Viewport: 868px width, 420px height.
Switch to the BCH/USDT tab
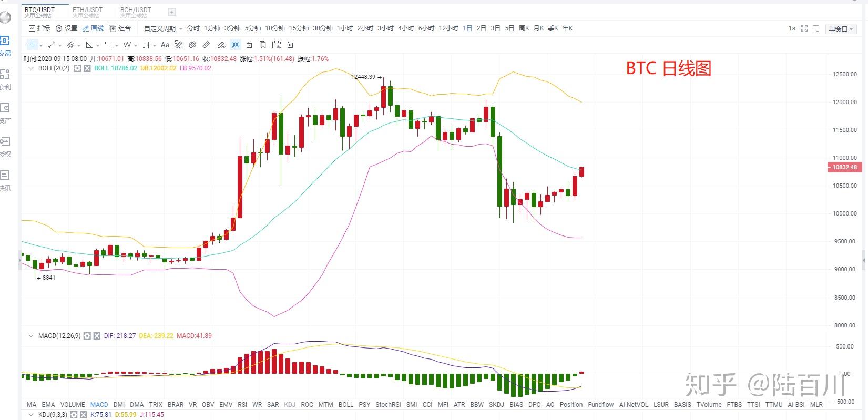pos(136,12)
